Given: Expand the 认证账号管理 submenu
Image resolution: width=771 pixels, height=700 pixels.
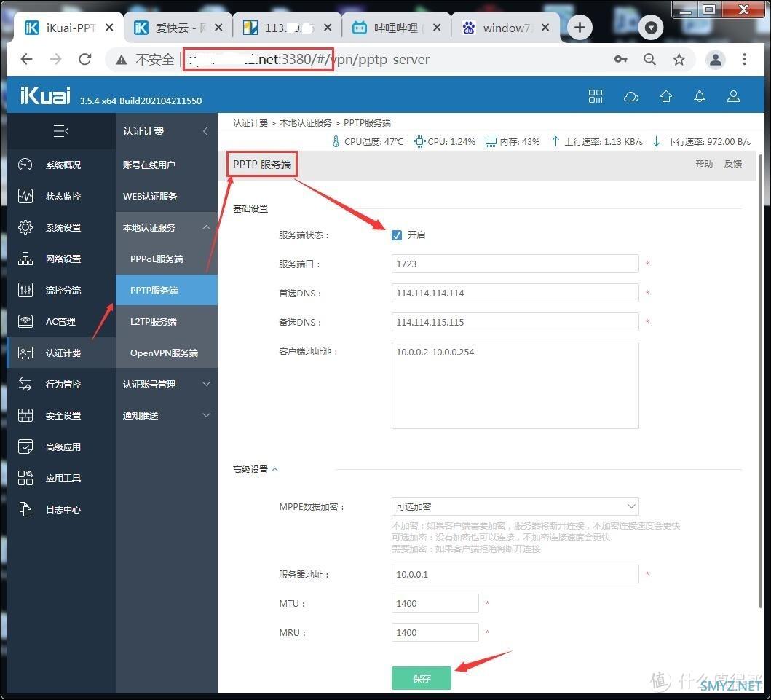Looking at the screenshot, I should pos(207,384).
